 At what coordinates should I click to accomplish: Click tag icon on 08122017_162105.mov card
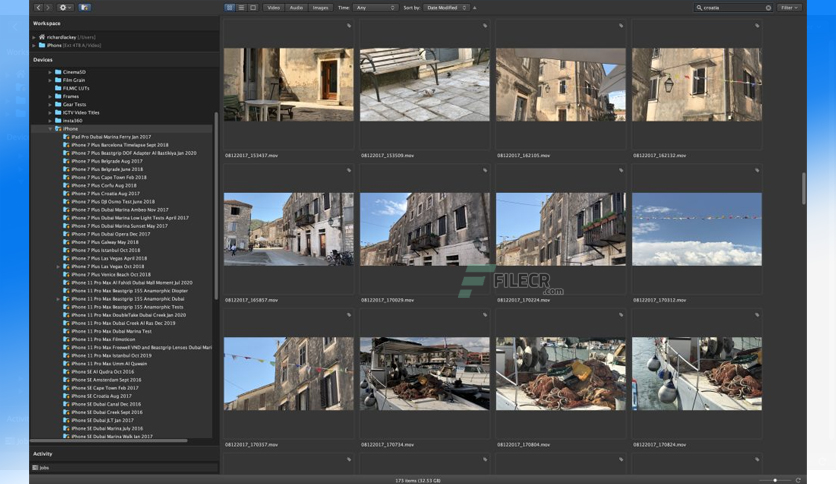click(x=621, y=26)
